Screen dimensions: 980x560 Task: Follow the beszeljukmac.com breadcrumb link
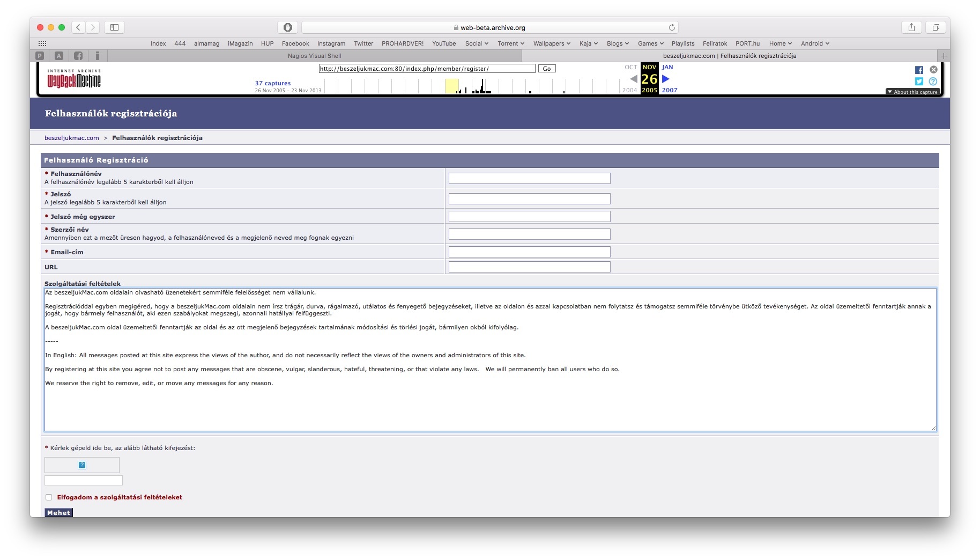pos(72,138)
